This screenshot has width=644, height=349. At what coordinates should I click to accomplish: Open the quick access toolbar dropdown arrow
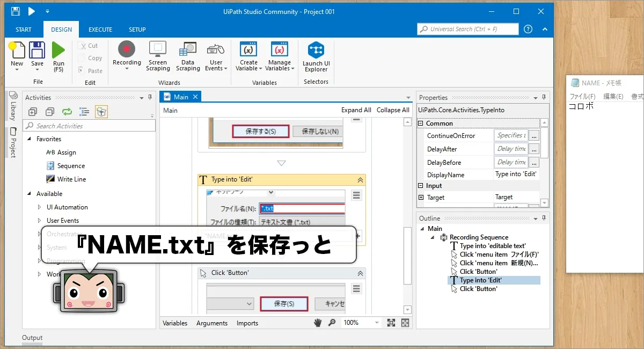click(47, 11)
